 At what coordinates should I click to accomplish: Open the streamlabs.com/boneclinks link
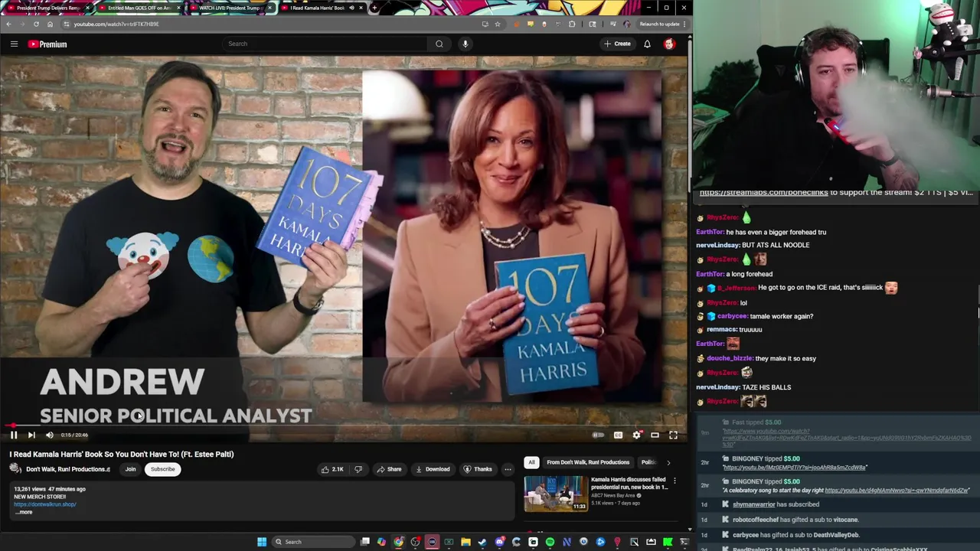coord(763,192)
